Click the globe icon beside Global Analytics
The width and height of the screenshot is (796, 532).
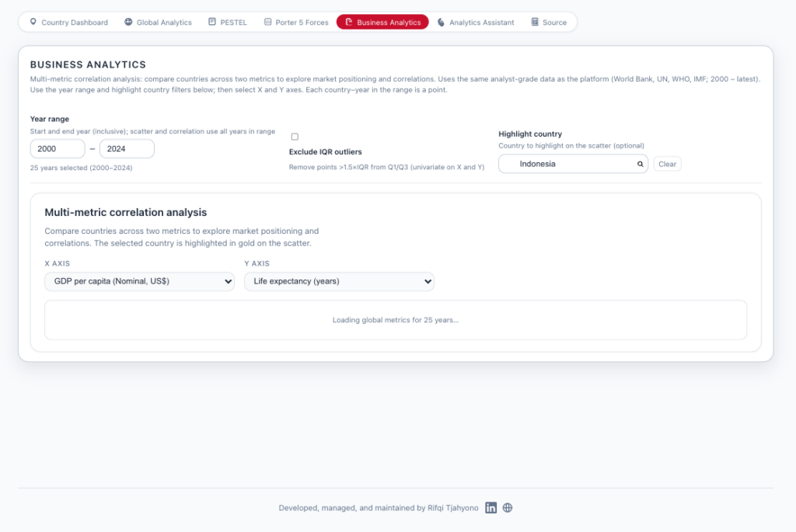(x=128, y=23)
